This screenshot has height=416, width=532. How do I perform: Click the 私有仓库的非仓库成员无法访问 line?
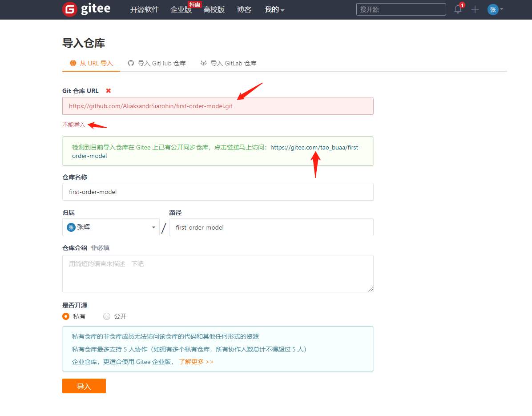tap(165, 336)
